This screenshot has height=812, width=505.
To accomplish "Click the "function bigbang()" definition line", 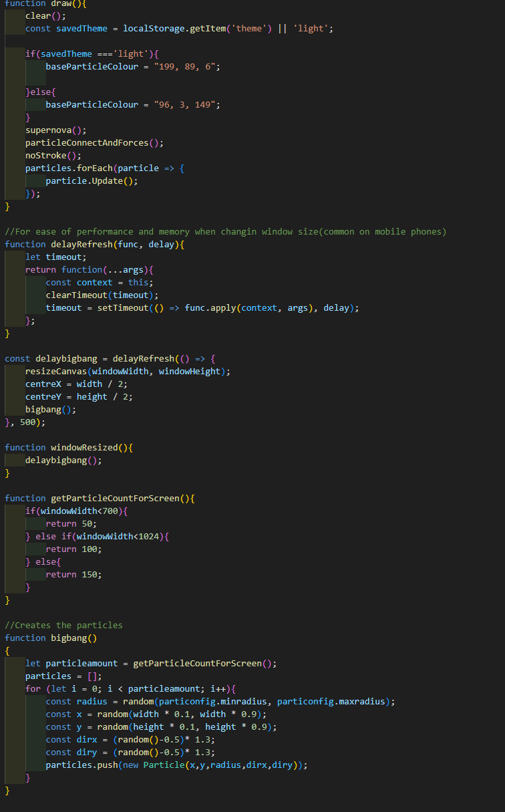I will pos(51,638).
